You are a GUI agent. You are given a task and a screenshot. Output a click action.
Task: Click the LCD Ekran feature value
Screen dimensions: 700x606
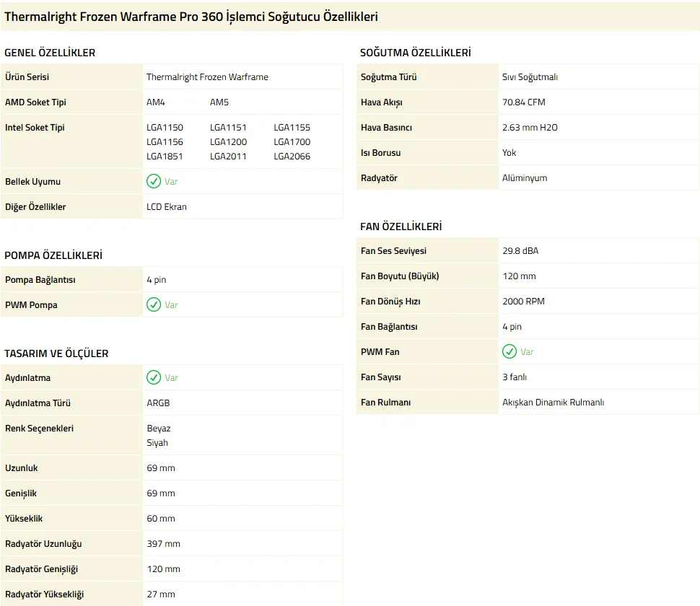click(x=167, y=207)
